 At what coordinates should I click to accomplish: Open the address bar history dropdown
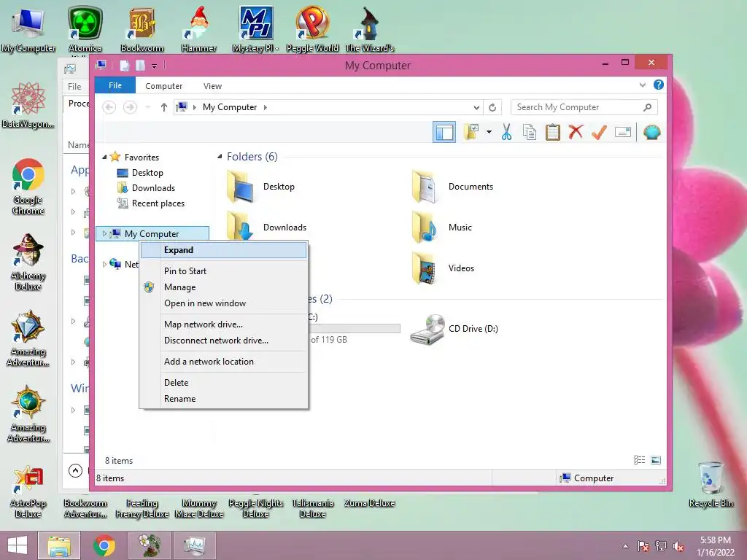click(476, 107)
